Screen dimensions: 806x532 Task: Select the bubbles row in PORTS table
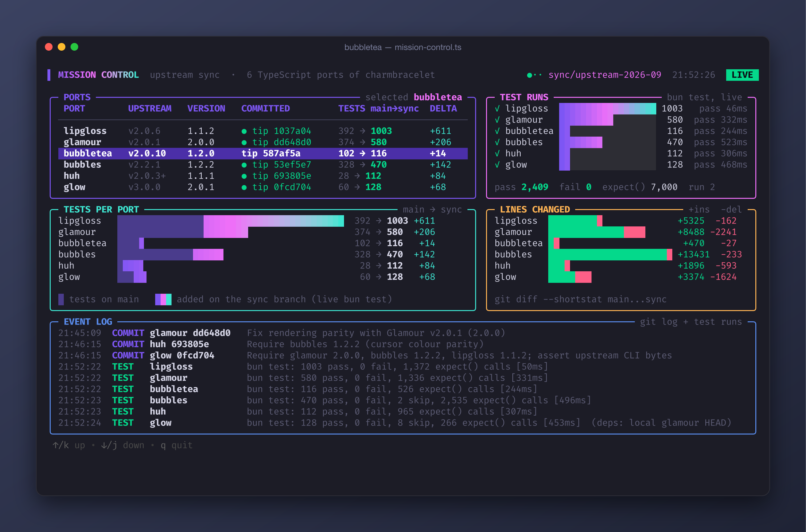(x=263, y=165)
